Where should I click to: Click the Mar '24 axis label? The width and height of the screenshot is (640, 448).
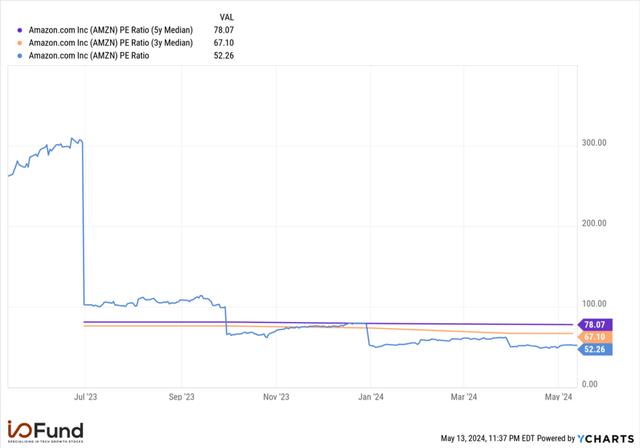tap(464, 397)
